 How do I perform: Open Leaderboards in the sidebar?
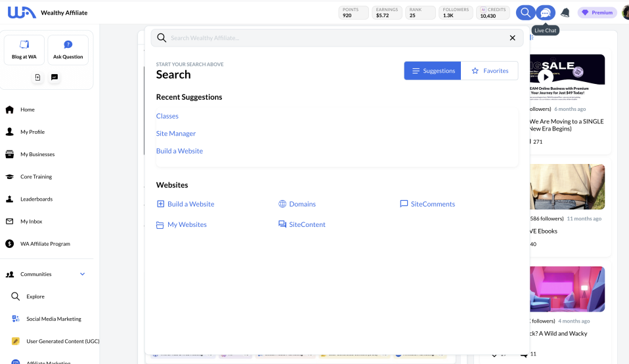coord(37,199)
